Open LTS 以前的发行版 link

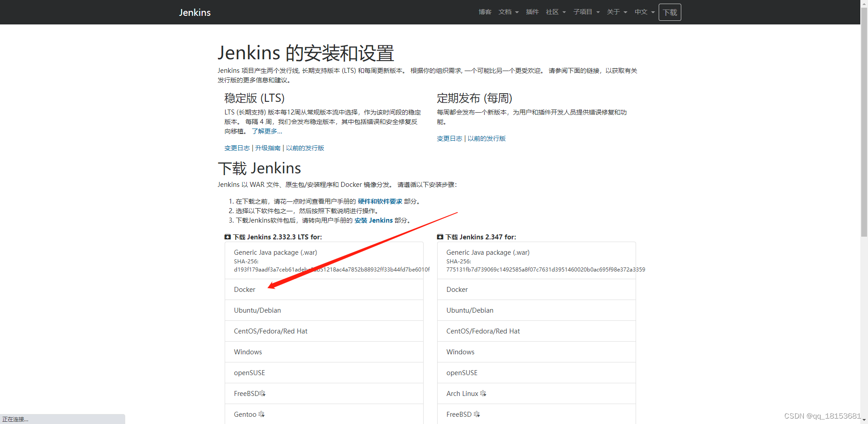(305, 148)
